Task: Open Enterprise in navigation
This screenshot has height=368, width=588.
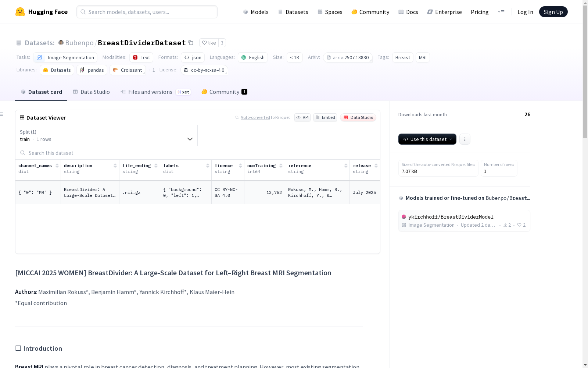Action: coord(445,12)
